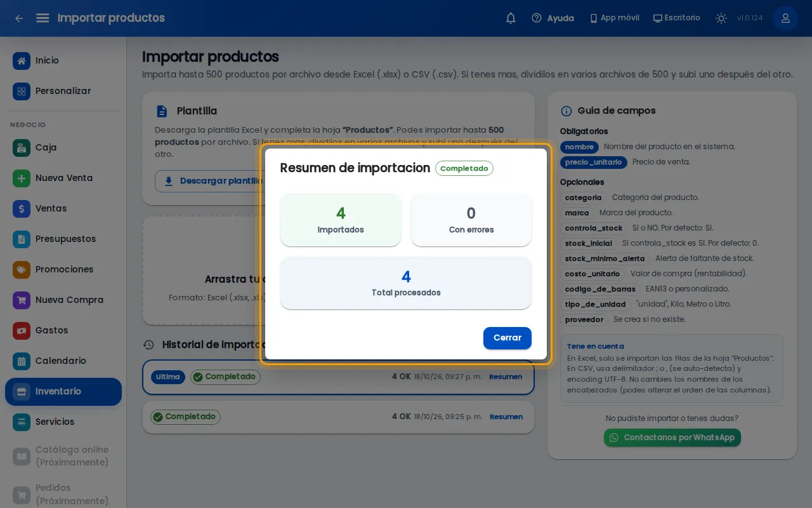Screen dimensions: 812x508
Task: Click the codigo_de_barras field tag
Action: click(x=600, y=289)
